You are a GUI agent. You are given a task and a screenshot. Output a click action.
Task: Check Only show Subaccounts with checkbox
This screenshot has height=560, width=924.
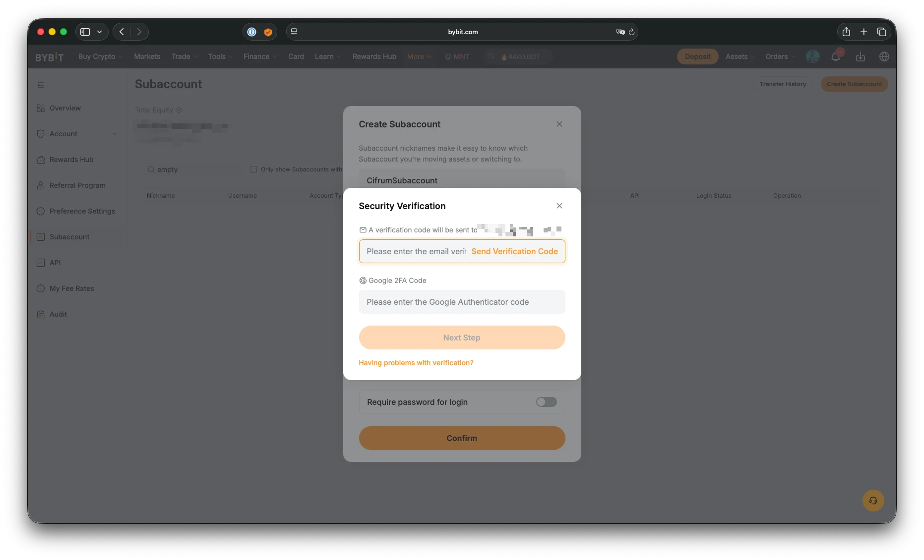pos(253,169)
